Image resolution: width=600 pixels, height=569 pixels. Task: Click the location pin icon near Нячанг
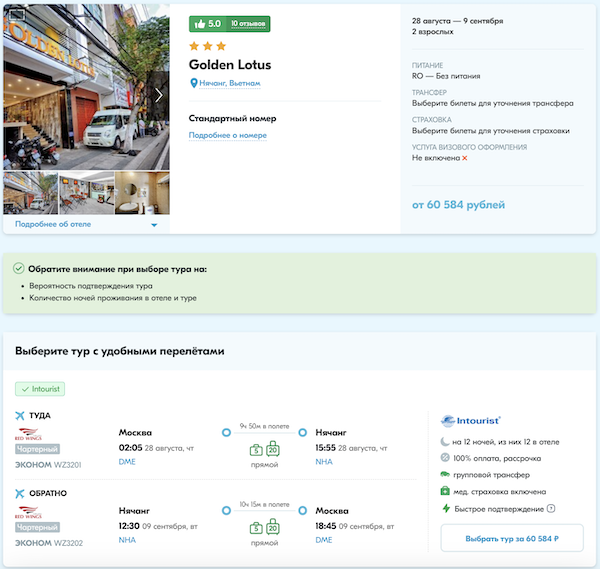pos(194,83)
